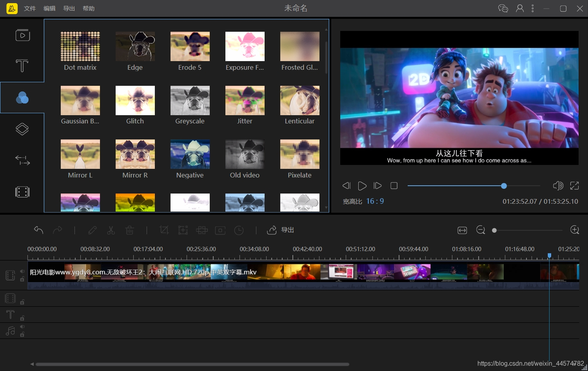Toggle lock on the main video track

click(22, 279)
